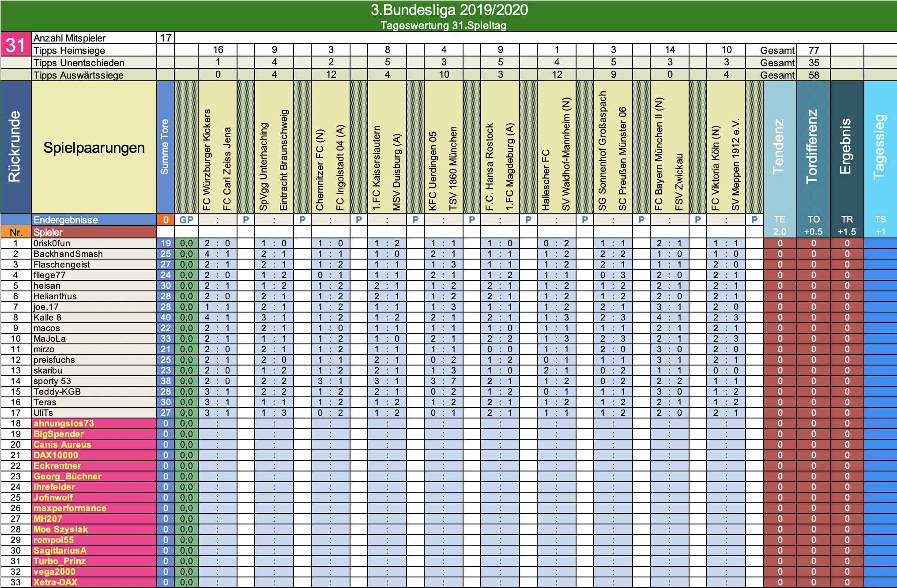Click the Canis Aureus player name
Screen dimensions: 897x588
coord(62,445)
